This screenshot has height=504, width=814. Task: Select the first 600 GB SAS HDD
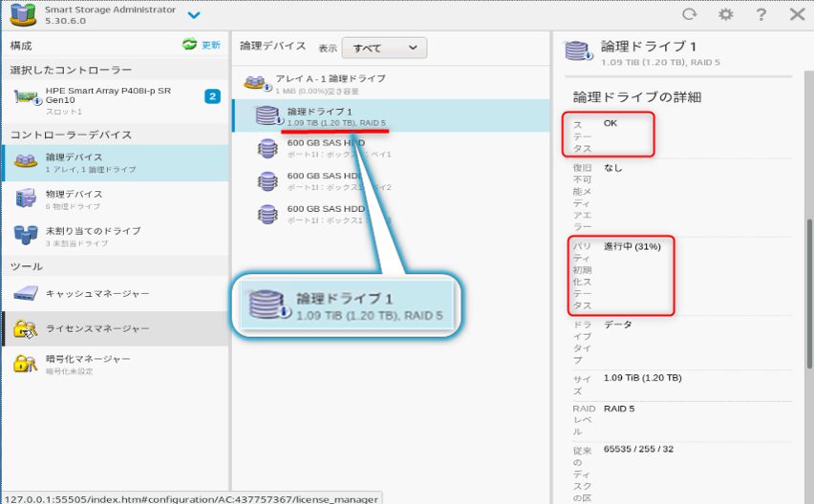click(x=391, y=148)
